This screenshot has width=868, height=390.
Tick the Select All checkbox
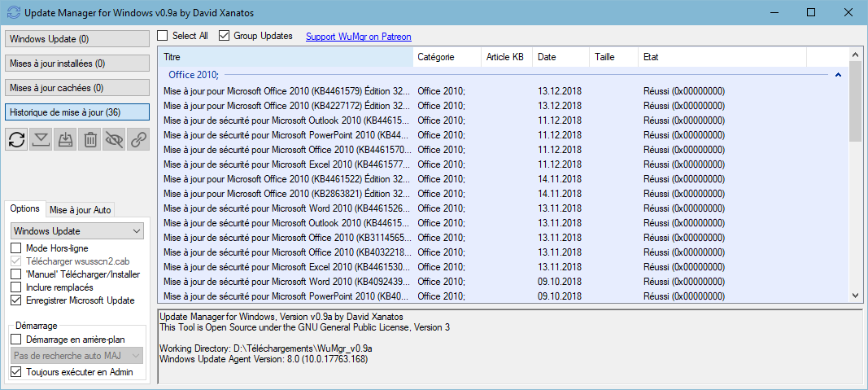point(162,36)
